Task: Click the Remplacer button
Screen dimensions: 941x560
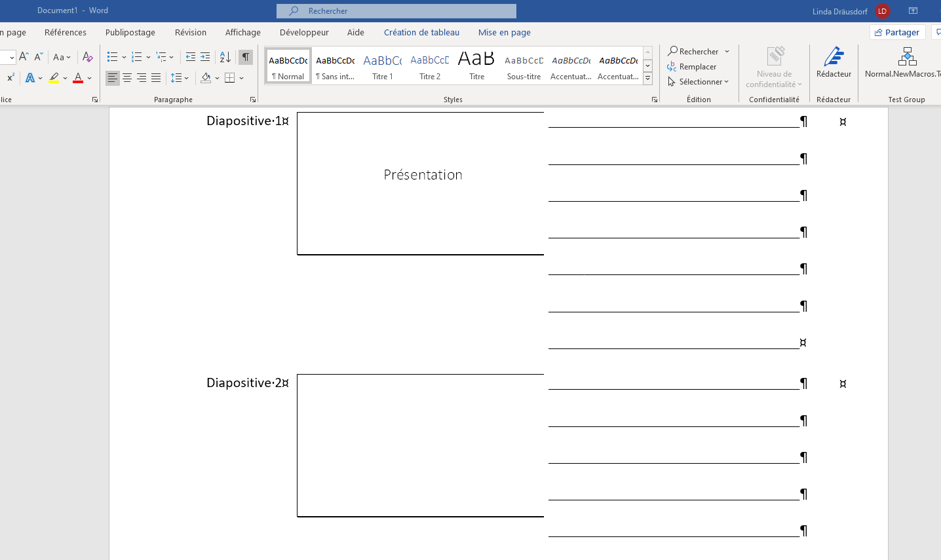Action: pyautogui.click(x=692, y=67)
